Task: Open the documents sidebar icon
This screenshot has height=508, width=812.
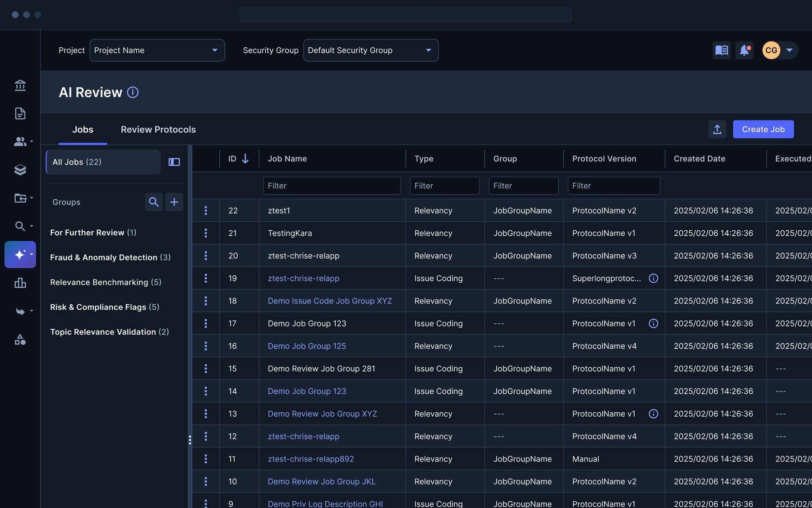Action: pyautogui.click(x=20, y=113)
